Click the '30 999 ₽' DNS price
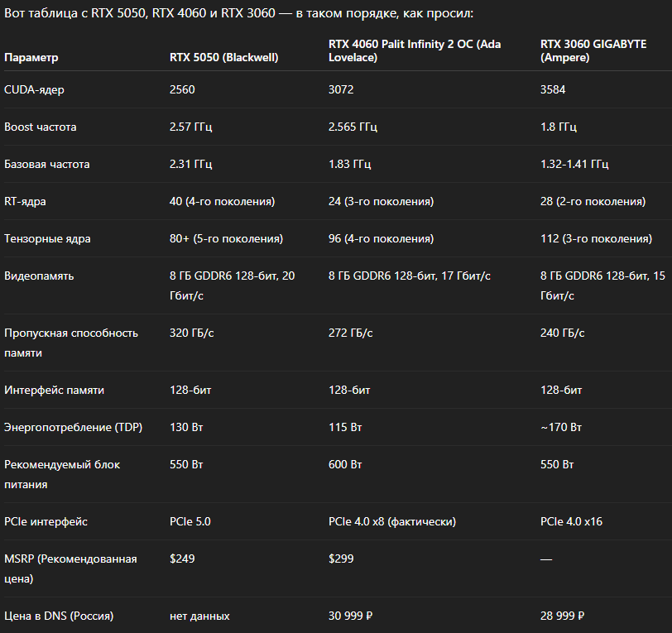 click(353, 616)
